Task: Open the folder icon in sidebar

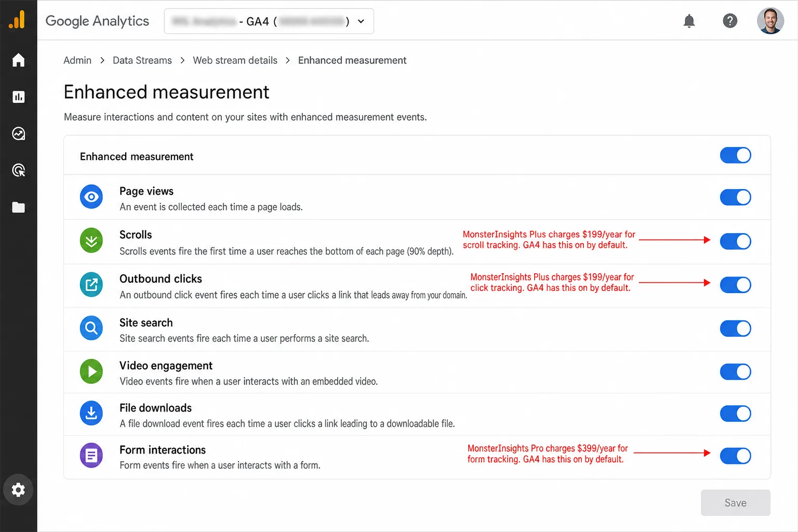Action: click(x=18, y=207)
